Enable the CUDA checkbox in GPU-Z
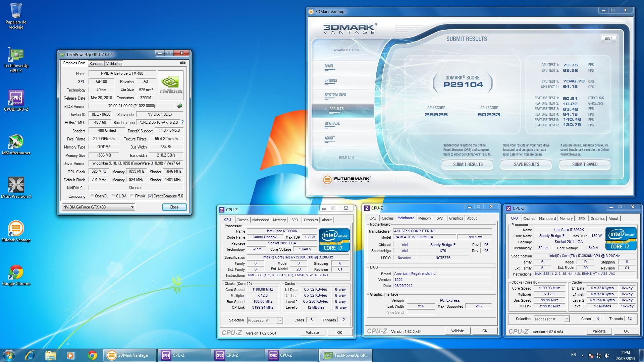This screenshot has width=644, height=362. point(113,196)
